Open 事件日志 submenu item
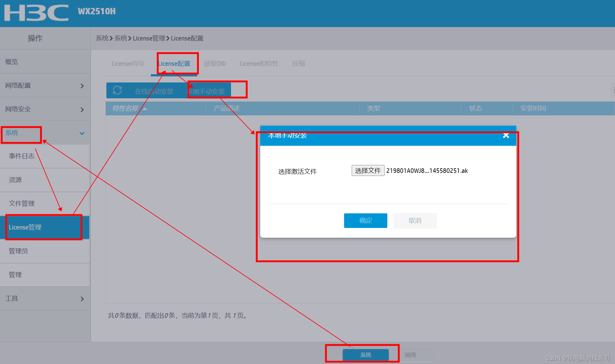 click(x=45, y=156)
